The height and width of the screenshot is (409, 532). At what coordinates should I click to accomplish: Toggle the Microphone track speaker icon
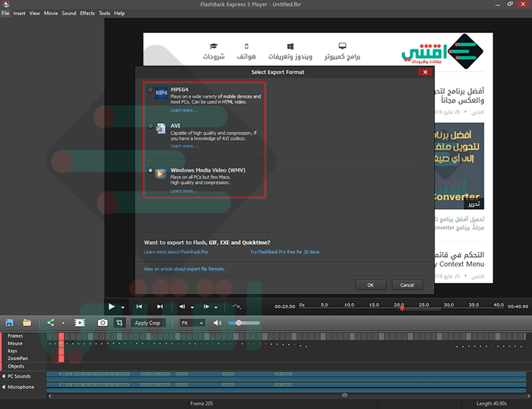[x=4, y=387]
